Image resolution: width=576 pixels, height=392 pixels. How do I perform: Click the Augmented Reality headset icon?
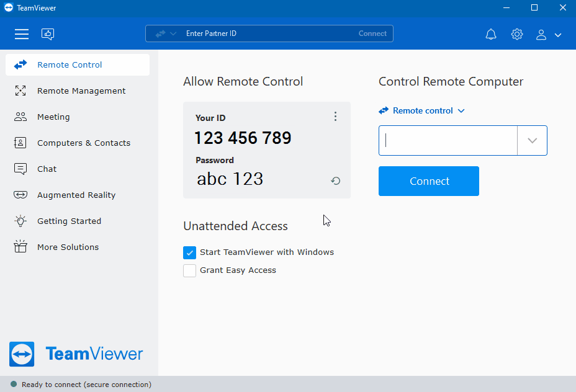click(20, 195)
